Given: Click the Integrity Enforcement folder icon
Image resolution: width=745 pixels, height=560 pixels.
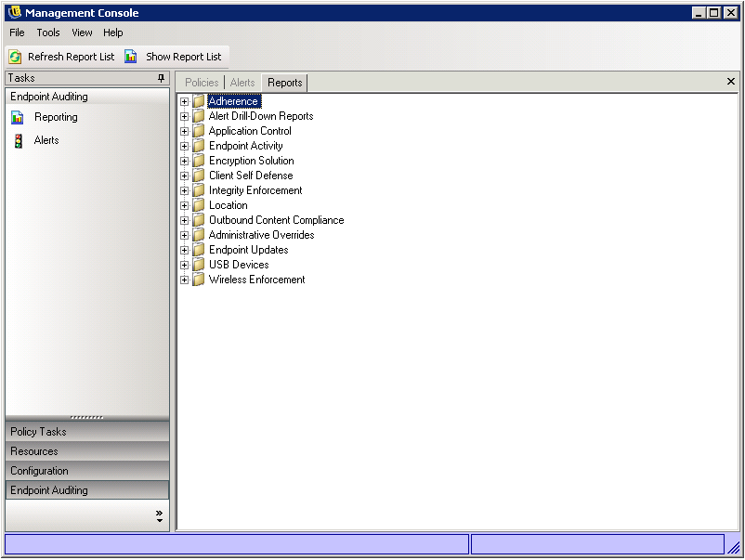Looking at the screenshot, I should 199,190.
